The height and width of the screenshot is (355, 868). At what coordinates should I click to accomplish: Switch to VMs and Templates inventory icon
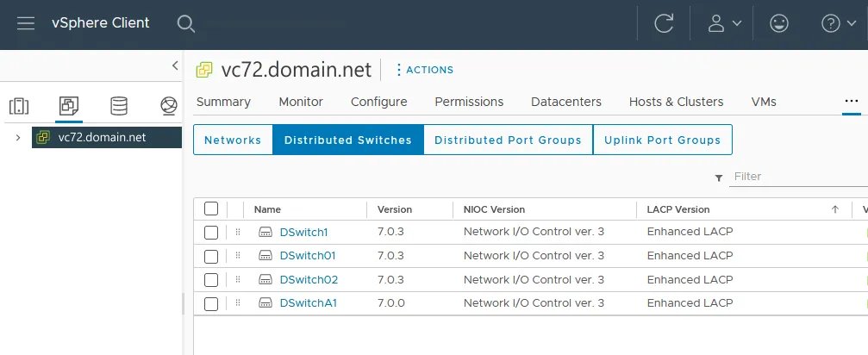69,106
